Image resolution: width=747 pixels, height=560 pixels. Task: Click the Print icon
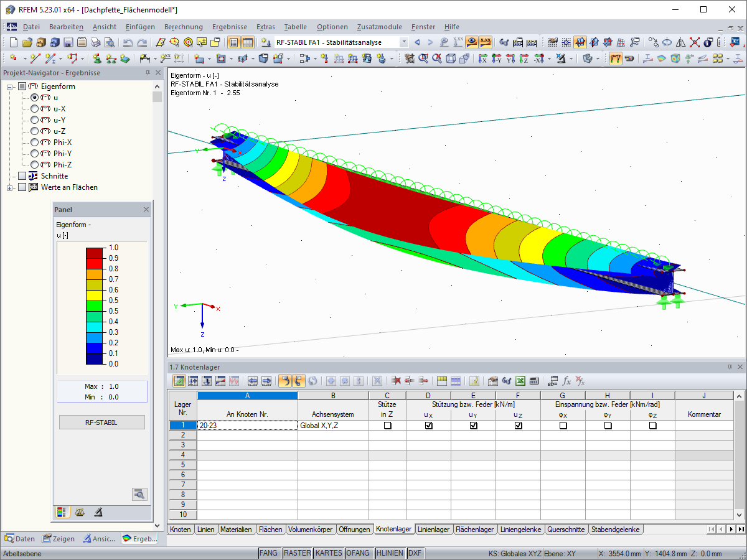click(x=96, y=42)
